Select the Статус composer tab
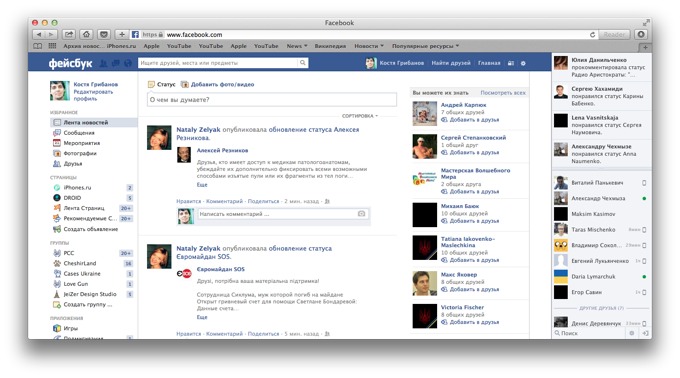This screenshot has width=680, height=378. pos(162,85)
